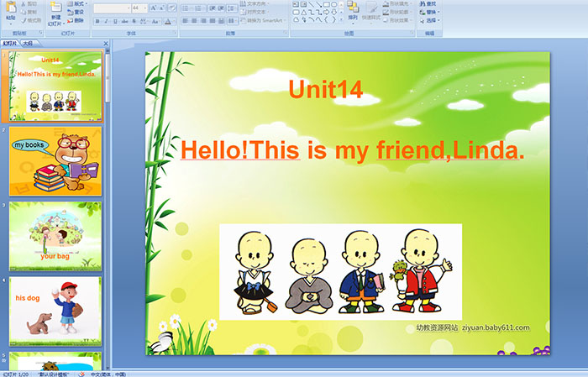Toggle Align Text Right
The width and height of the screenshot is (588, 377).
click(203, 21)
